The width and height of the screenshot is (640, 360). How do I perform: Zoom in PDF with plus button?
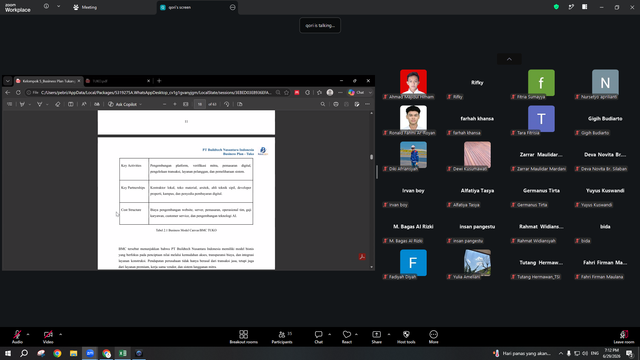175,104
